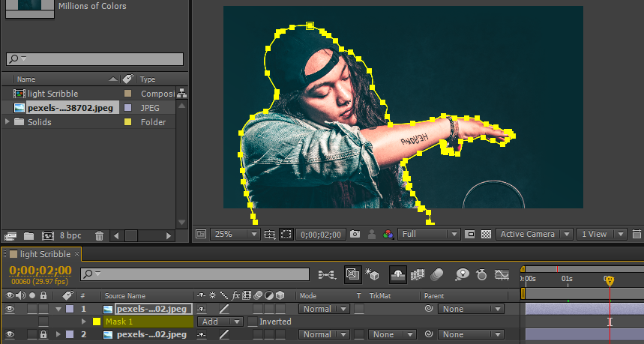
Task: Unlock layer 2 using the lock icon
Action: pyautogui.click(x=43, y=334)
